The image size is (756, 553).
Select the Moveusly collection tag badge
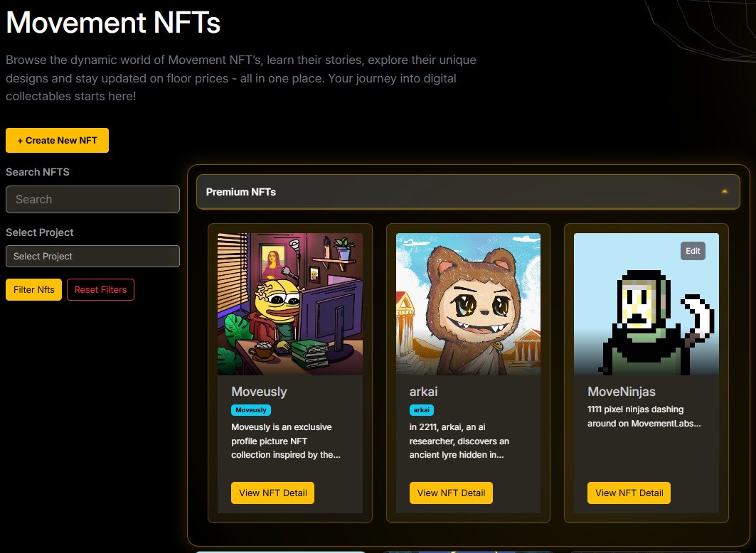(250, 410)
